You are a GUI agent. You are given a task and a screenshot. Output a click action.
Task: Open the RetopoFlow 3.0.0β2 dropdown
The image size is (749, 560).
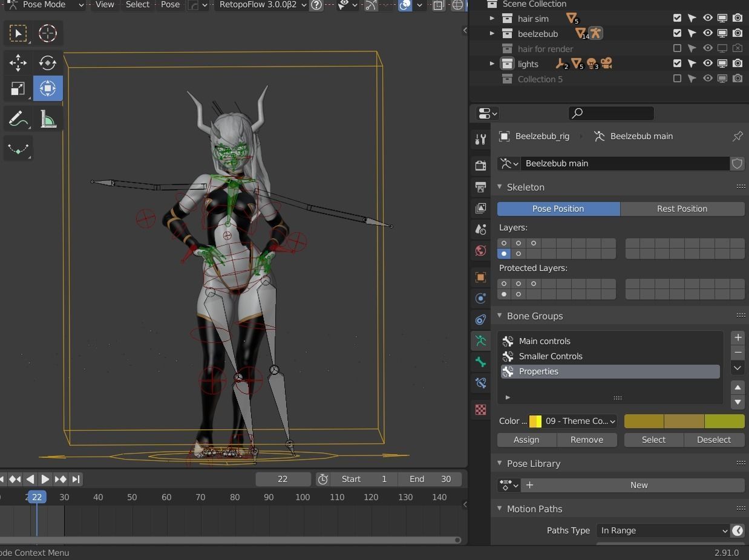click(x=263, y=5)
